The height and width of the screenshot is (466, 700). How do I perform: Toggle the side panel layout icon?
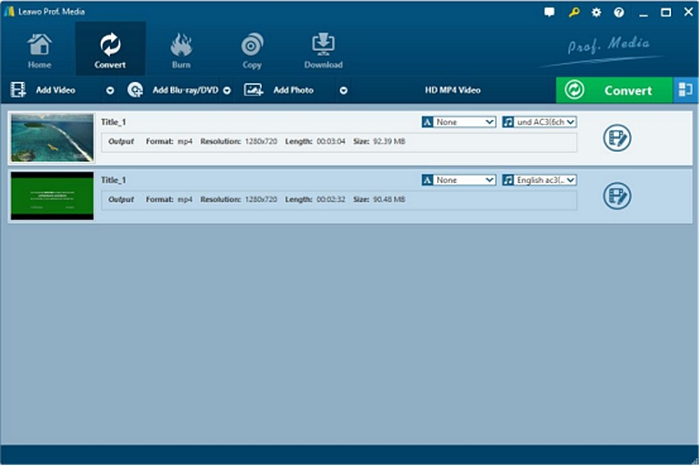685,90
